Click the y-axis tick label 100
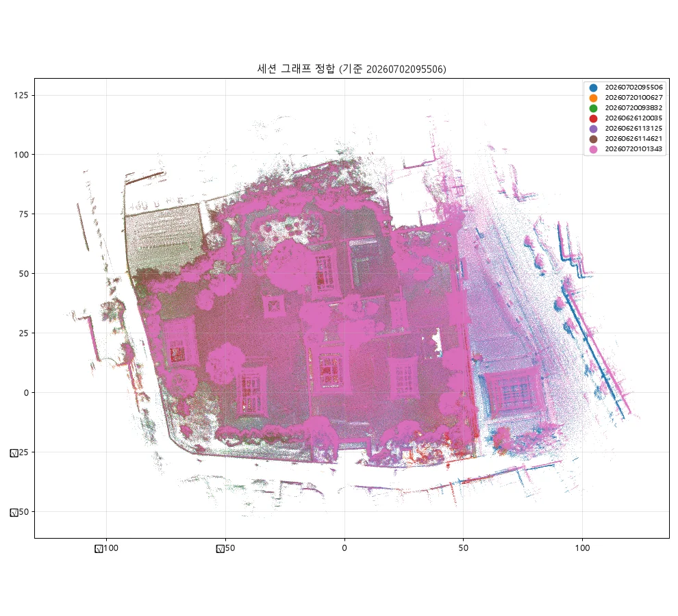The image size is (678, 616). (21, 155)
